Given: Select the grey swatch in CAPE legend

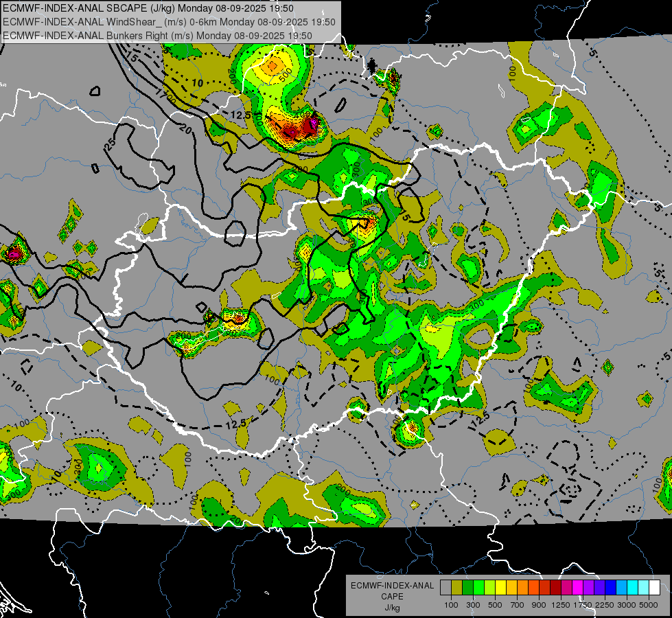Looking at the screenshot, I should [x=445, y=588].
